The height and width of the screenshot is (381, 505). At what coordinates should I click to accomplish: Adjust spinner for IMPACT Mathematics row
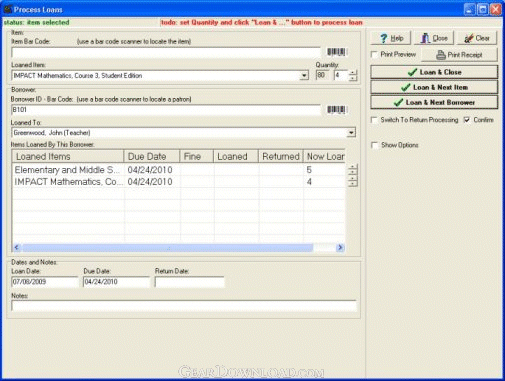tap(353, 181)
